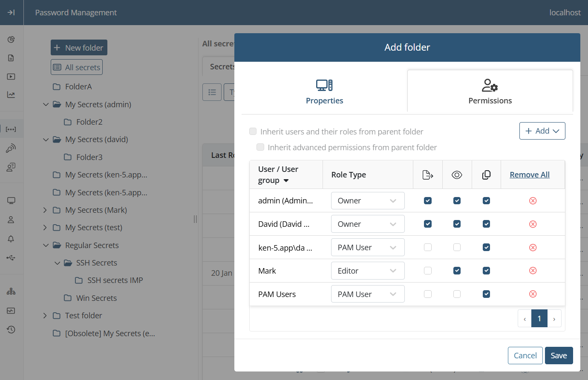
Task: Open the document icon in the sidebar
Action: coord(11,58)
